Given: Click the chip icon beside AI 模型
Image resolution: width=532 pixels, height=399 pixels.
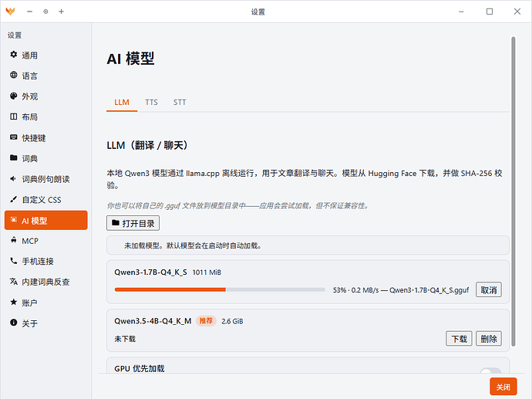Looking at the screenshot, I should coord(14,220).
